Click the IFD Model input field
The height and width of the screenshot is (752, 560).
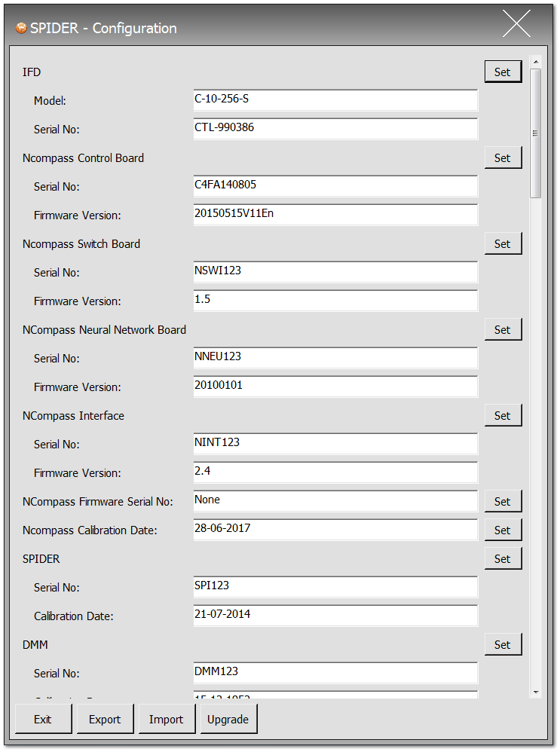point(335,100)
